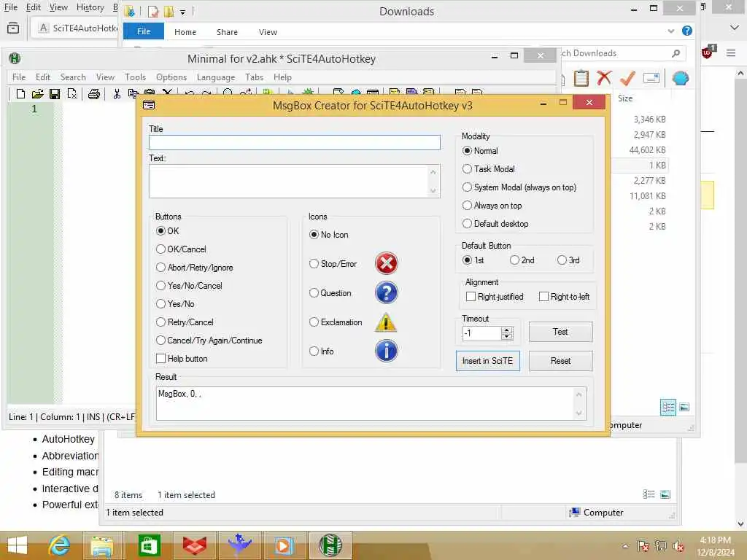
Task: Open Internet Explorer from taskbar
Action: coord(59,545)
